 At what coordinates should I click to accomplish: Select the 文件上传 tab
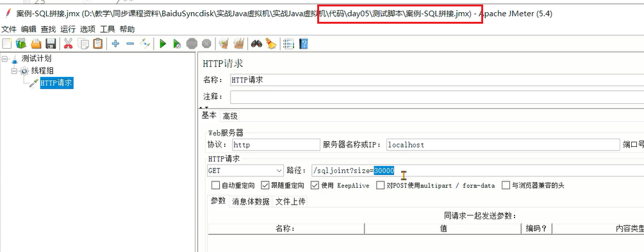click(290, 201)
